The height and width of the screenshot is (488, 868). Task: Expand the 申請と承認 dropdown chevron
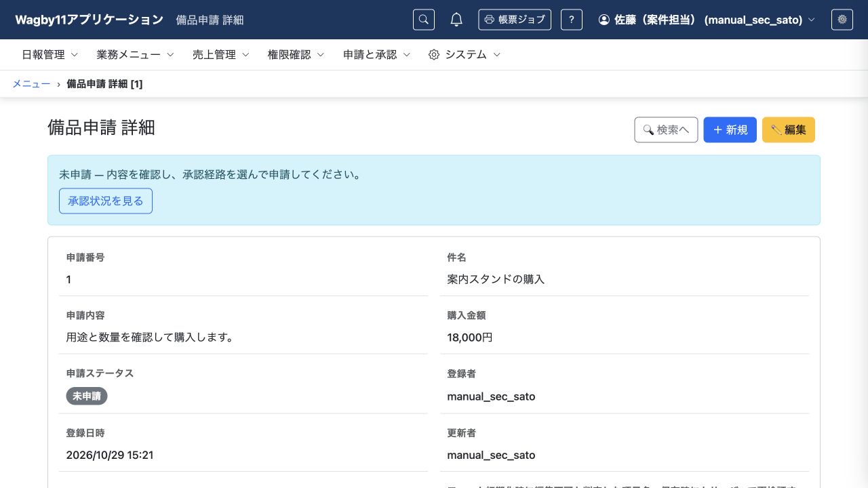407,55
